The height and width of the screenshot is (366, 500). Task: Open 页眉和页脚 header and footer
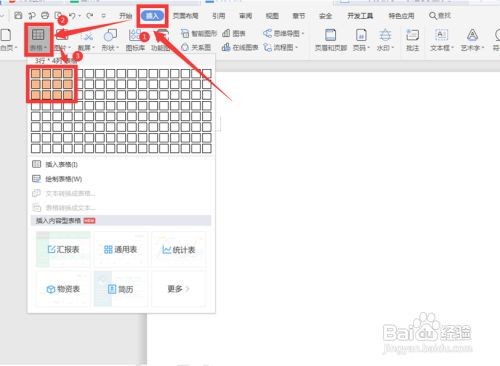[331, 40]
